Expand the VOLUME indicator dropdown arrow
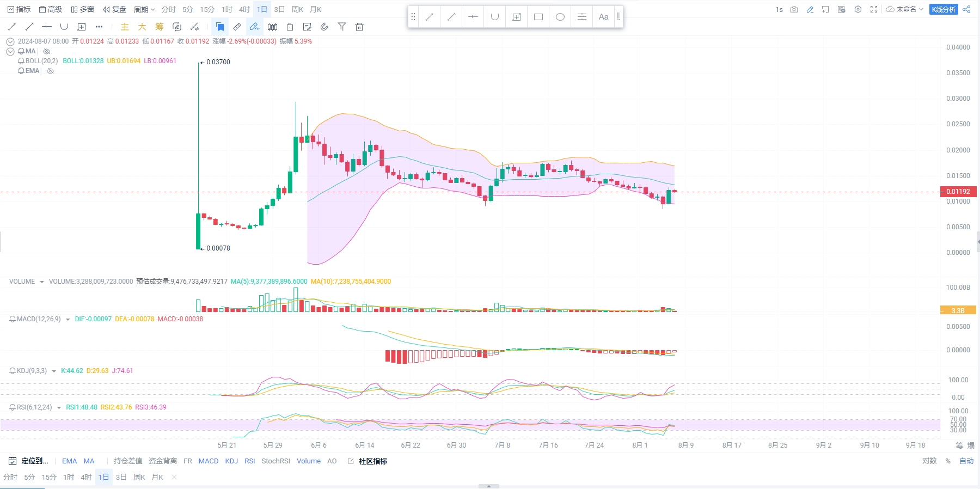The width and height of the screenshot is (980, 489). click(x=41, y=282)
